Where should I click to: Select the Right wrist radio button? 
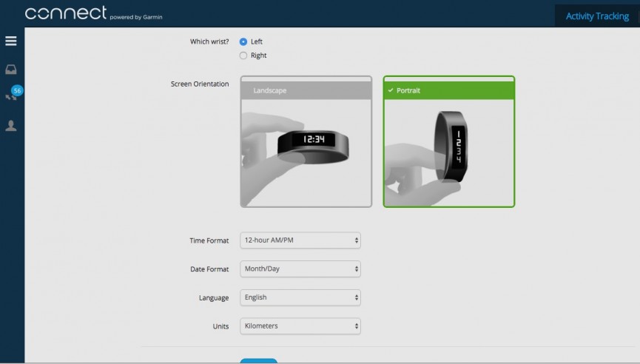coord(243,55)
